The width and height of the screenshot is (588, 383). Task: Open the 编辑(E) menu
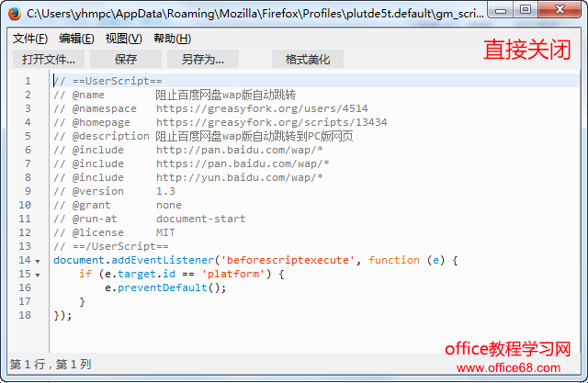pos(76,39)
